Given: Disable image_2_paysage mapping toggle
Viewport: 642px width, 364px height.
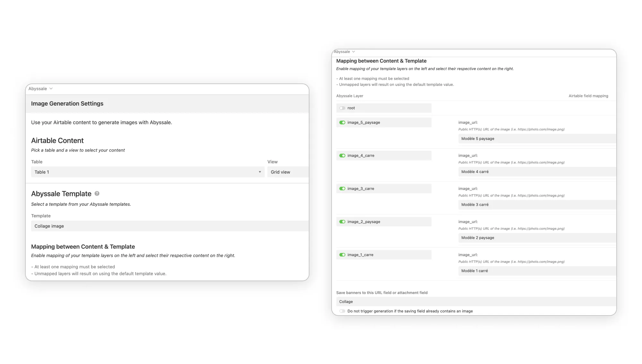Looking at the screenshot, I should (x=342, y=222).
